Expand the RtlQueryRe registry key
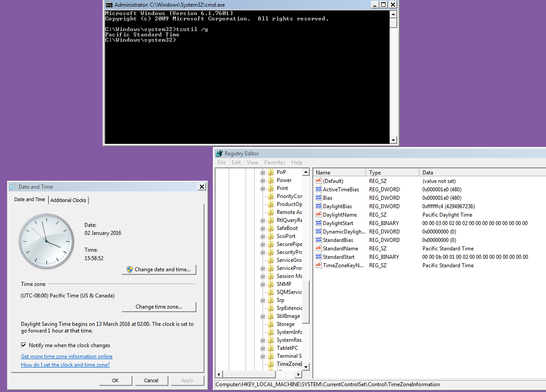This screenshot has height=392, width=546. tap(263, 220)
